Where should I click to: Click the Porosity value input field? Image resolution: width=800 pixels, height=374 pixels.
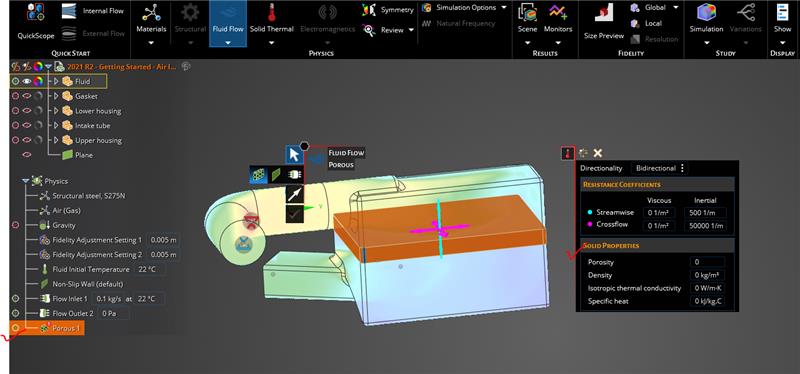[x=707, y=262]
